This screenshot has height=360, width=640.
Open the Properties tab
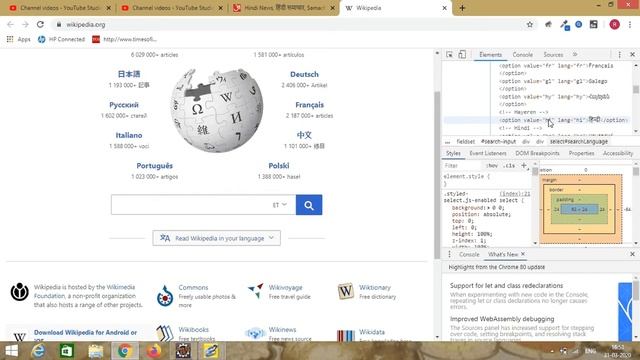point(581,153)
